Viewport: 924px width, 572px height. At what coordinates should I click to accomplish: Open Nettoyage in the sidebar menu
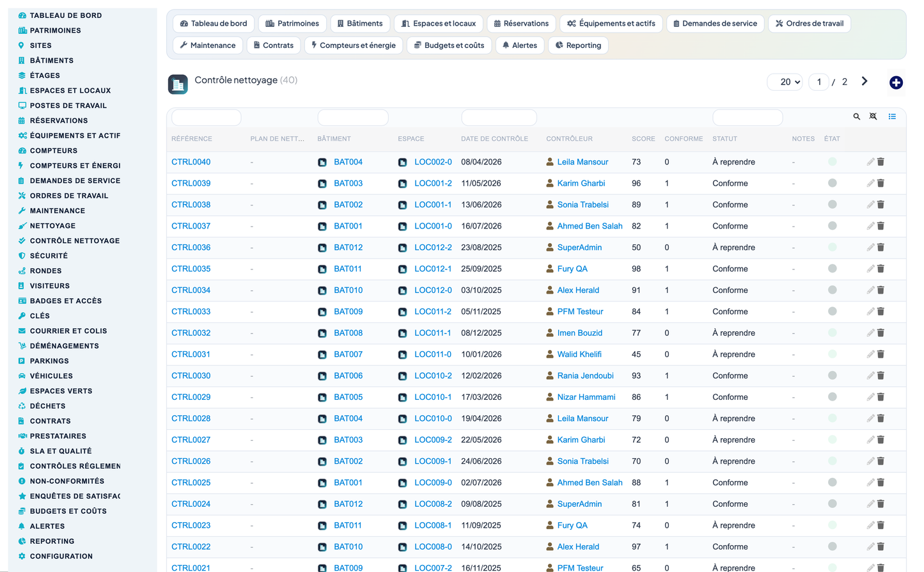point(52,226)
